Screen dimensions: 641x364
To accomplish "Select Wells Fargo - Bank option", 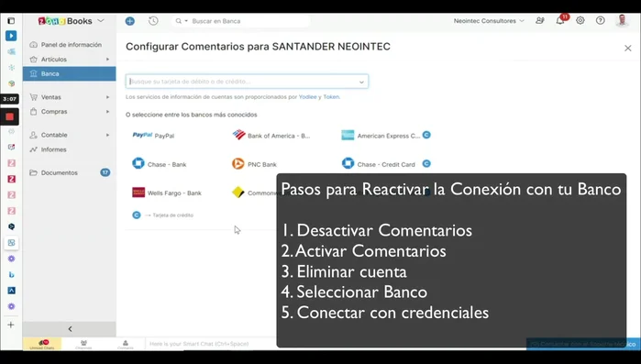I will (167, 193).
